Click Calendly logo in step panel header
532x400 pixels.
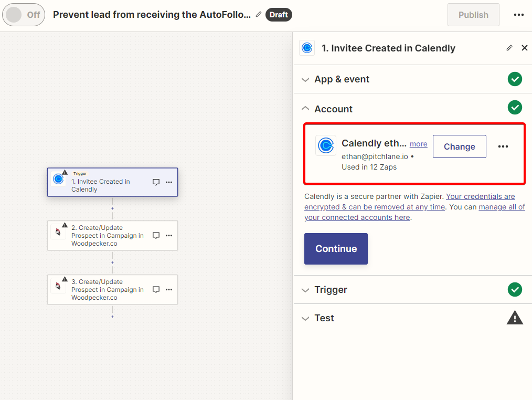pyautogui.click(x=307, y=48)
